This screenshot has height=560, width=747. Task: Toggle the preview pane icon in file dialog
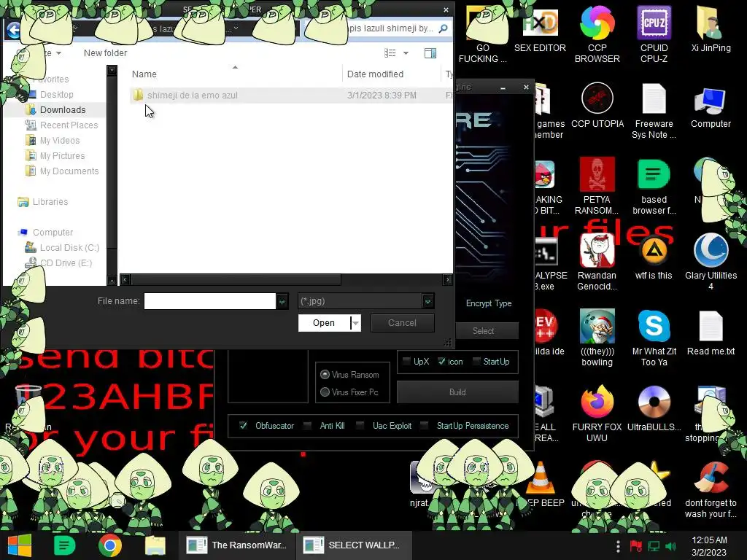pyautogui.click(x=430, y=53)
